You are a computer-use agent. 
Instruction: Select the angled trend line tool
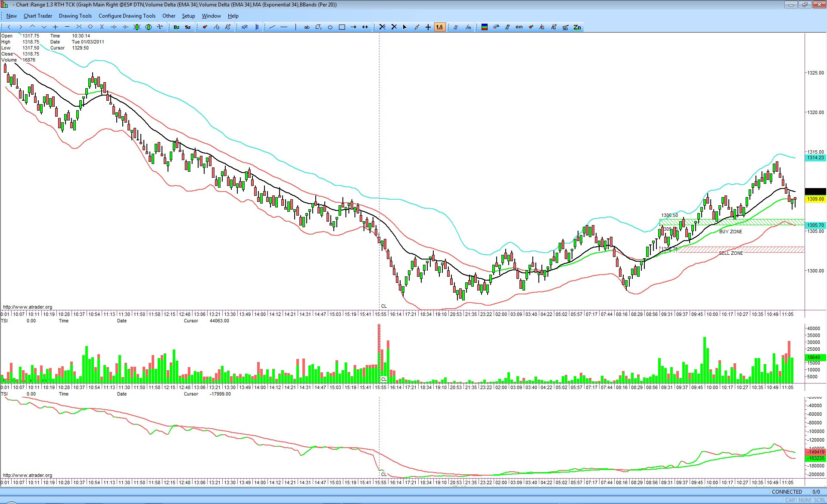coord(272,27)
